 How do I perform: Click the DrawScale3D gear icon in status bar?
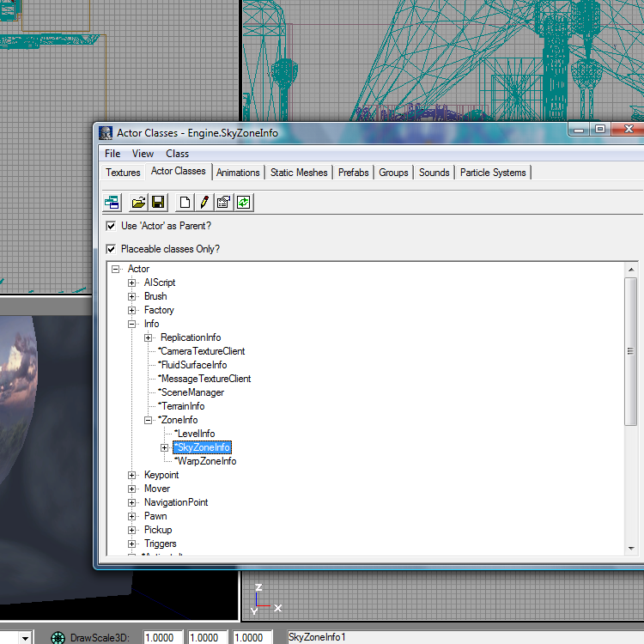point(58,637)
